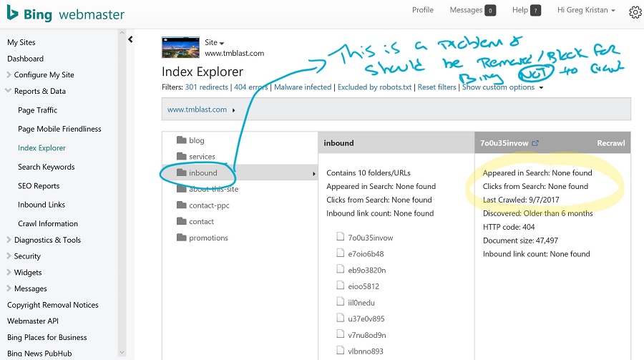Apply the Excluded by robots.txt filter
The image size is (644, 360).
tap(374, 87)
